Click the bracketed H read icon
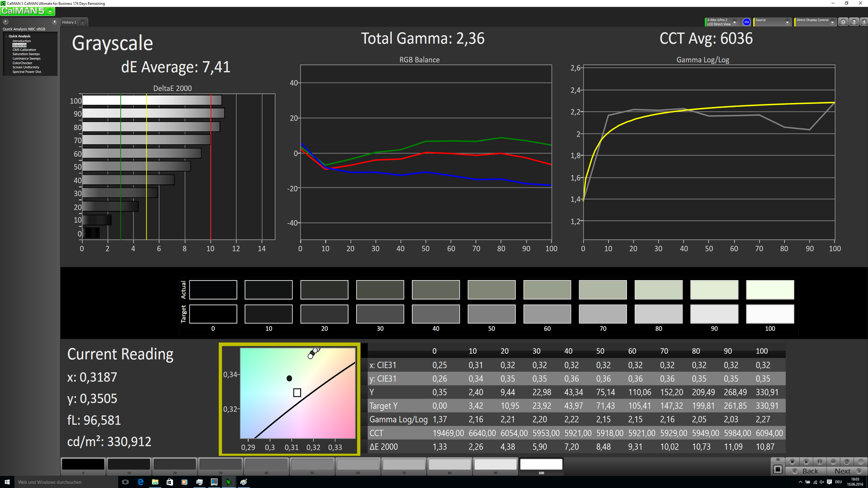 (x=820, y=462)
